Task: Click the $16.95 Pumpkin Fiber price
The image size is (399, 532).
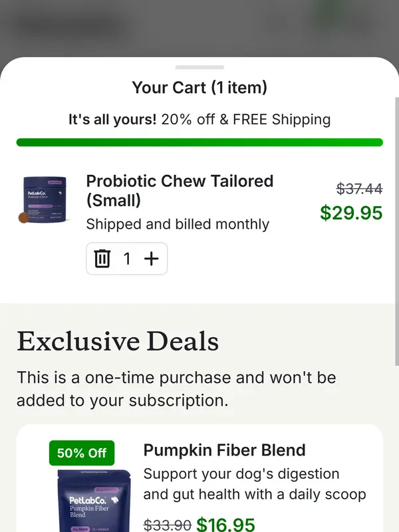Action: pos(225,525)
